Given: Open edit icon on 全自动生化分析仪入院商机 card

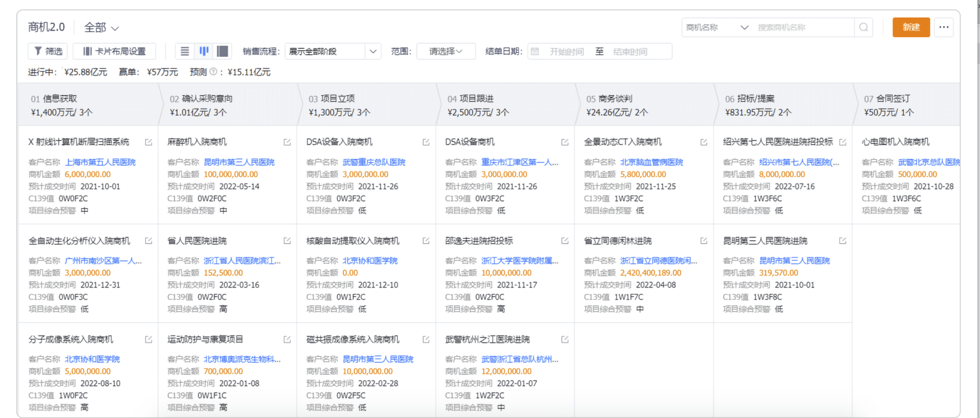Looking at the screenshot, I should [x=149, y=241].
